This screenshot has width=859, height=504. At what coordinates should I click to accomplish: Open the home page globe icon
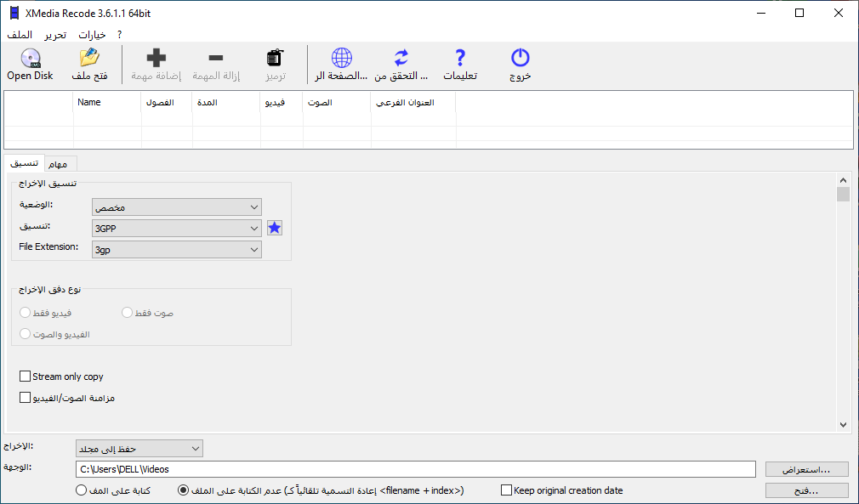[341, 58]
